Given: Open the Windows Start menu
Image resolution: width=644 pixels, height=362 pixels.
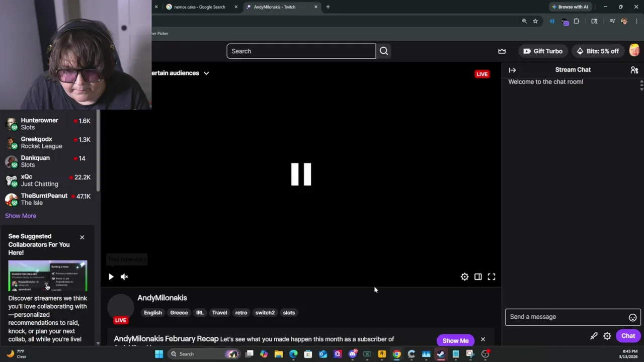Looking at the screenshot, I should (159, 354).
